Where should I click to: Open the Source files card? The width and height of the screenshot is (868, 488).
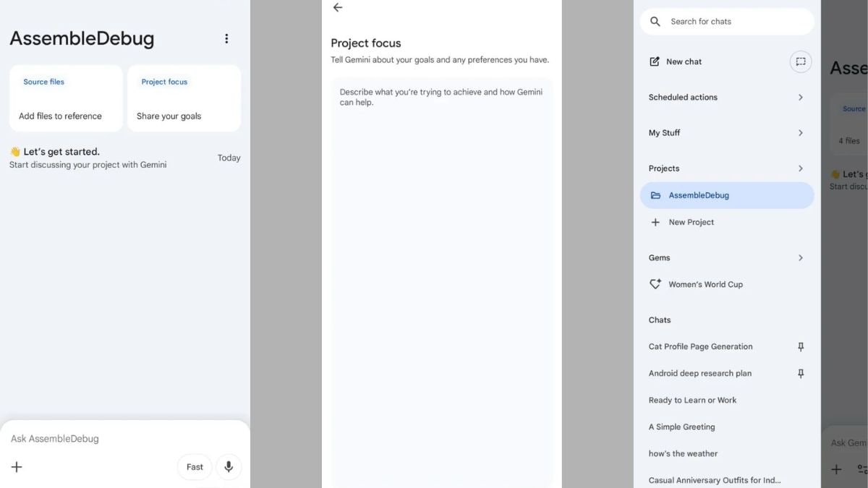(x=65, y=98)
